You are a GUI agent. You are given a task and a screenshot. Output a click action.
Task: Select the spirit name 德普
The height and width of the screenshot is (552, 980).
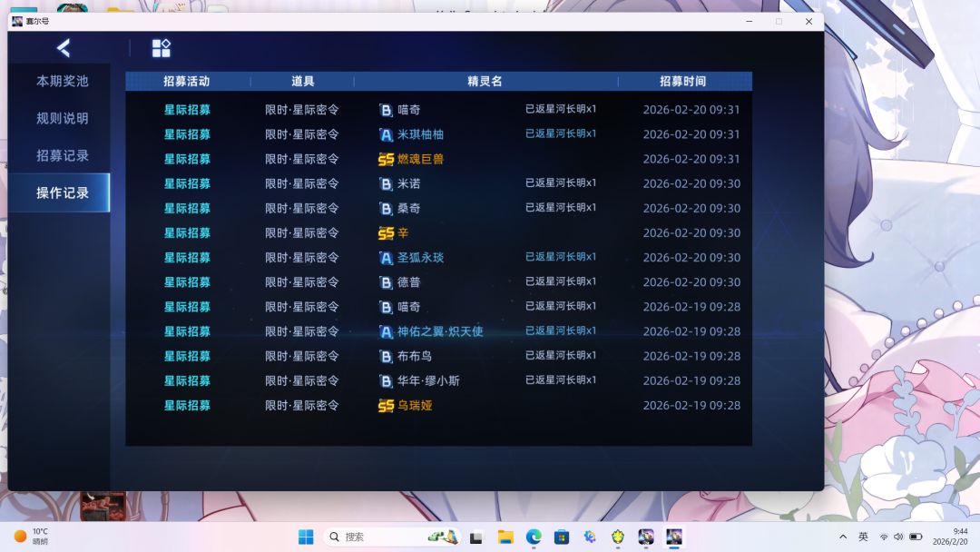click(x=408, y=282)
